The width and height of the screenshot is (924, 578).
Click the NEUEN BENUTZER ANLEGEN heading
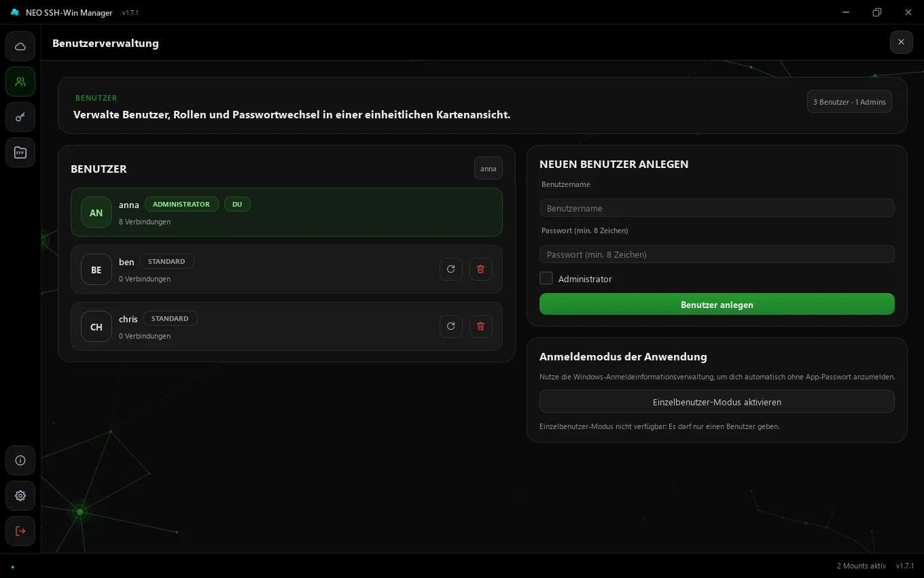[x=614, y=164]
